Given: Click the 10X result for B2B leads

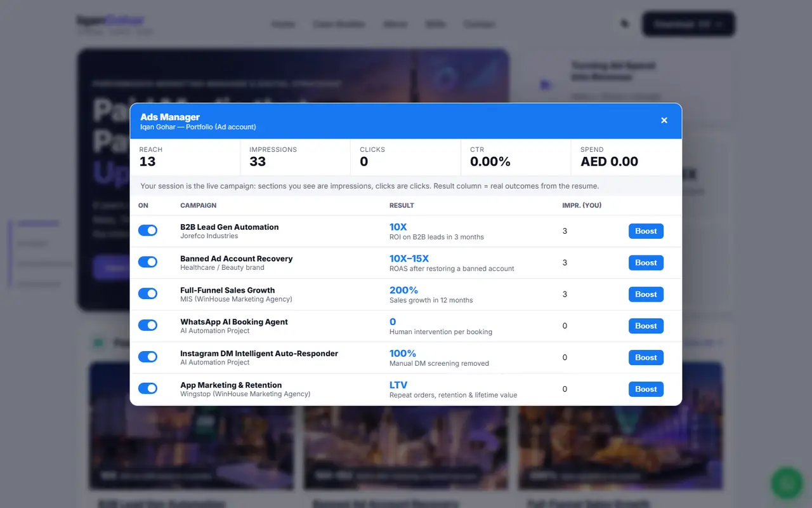Looking at the screenshot, I should [x=398, y=227].
